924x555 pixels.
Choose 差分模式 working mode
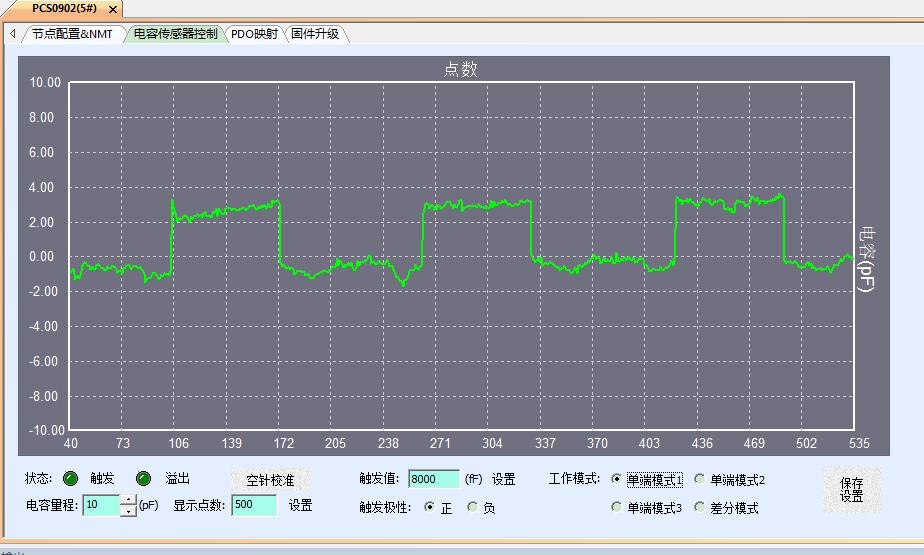pyautogui.click(x=699, y=508)
